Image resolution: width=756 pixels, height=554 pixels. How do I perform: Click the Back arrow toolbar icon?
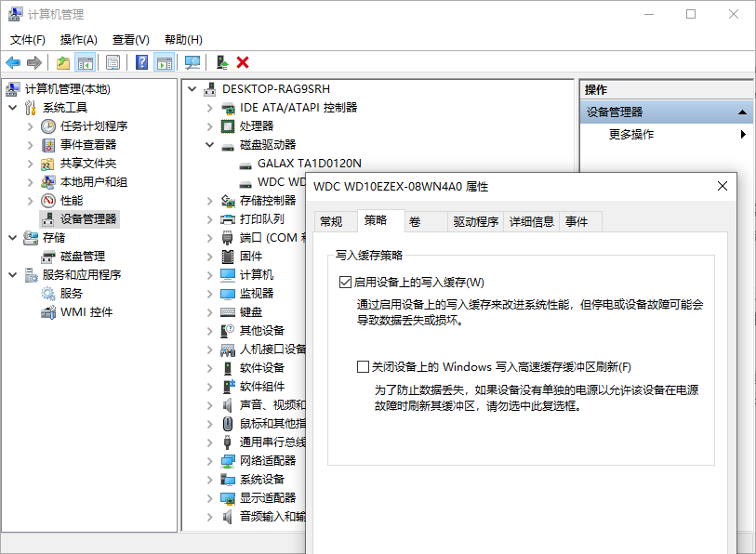tap(13, 62)
